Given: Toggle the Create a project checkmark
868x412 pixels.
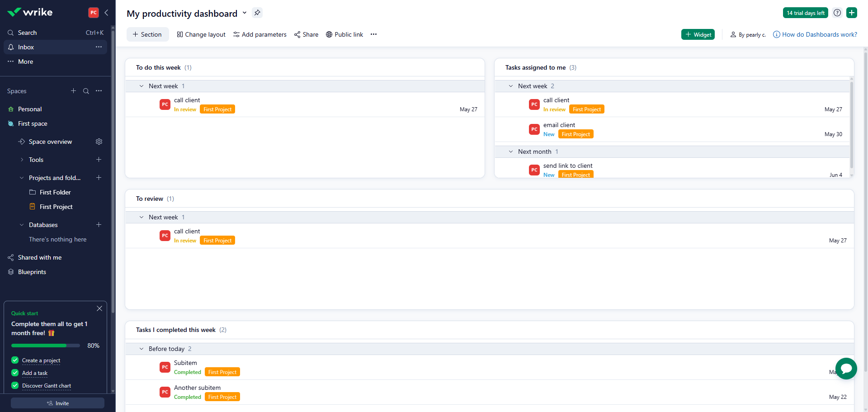Looking at the screenshot, I should [15, 360].
